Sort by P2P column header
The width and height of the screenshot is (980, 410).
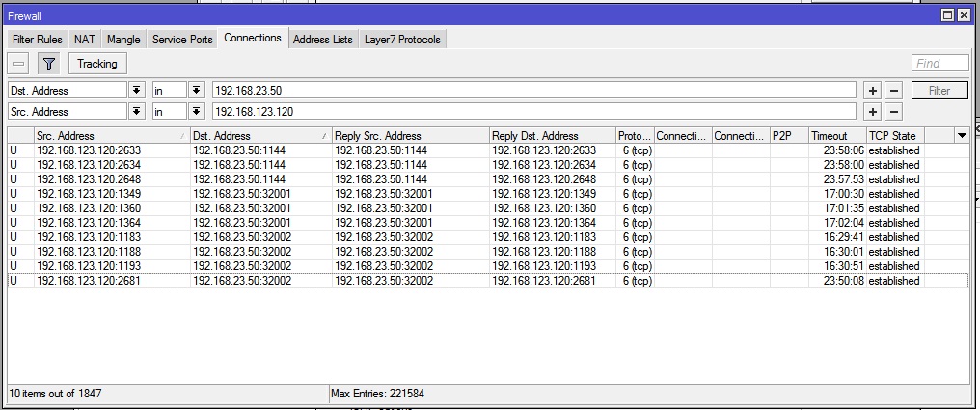[789, 136]
